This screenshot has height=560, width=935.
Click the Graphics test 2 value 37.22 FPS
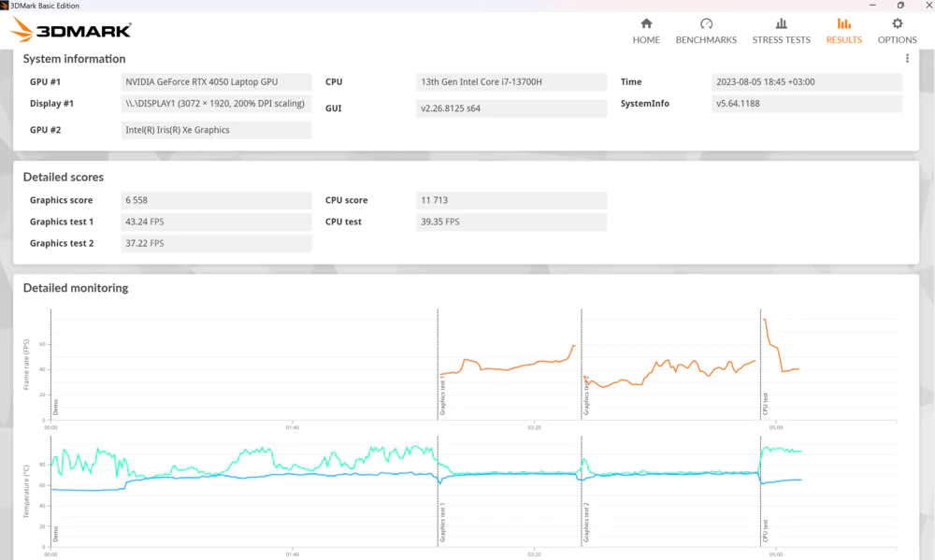(216, 243)
